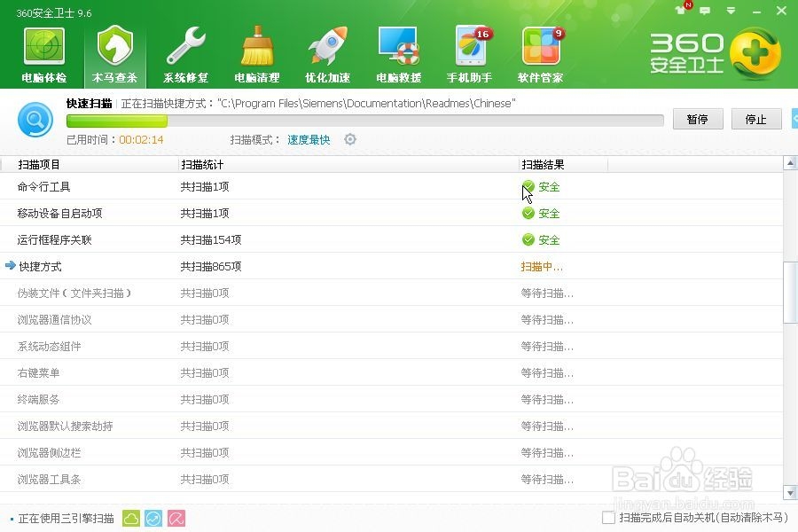Click the elapsed time 00:02:14

[141, 139]
